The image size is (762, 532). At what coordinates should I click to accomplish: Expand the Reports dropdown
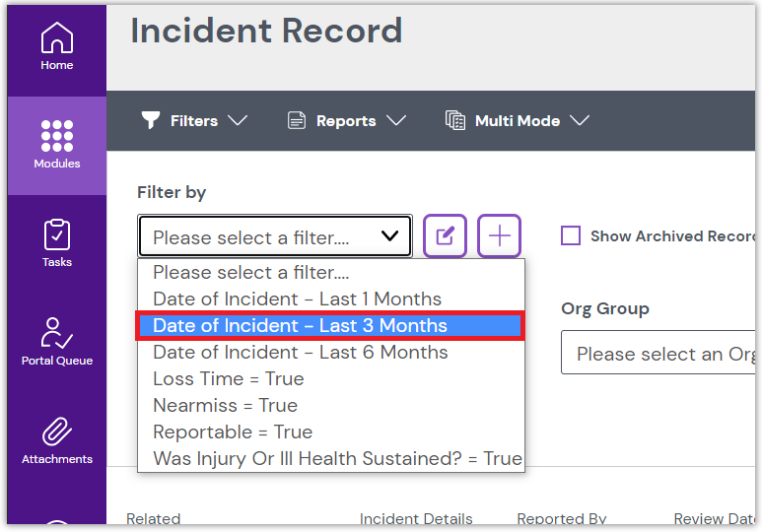pyautogui.click(x=346, y=120)
